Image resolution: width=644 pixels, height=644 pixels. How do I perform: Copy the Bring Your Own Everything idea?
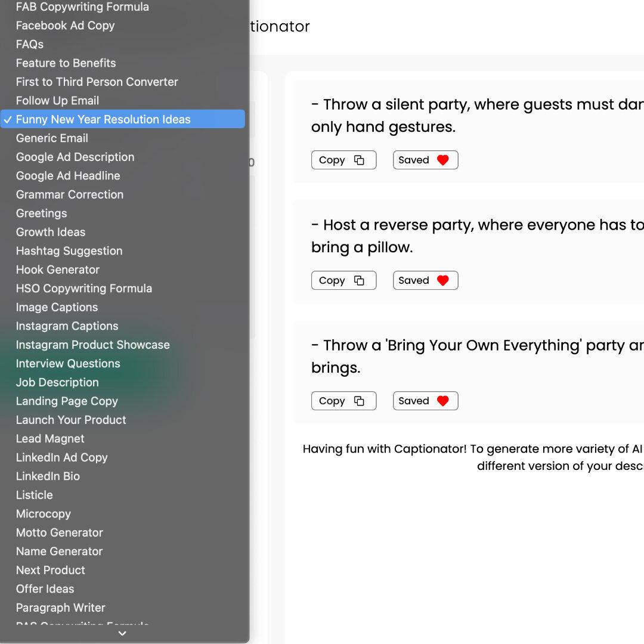point(344,401)
